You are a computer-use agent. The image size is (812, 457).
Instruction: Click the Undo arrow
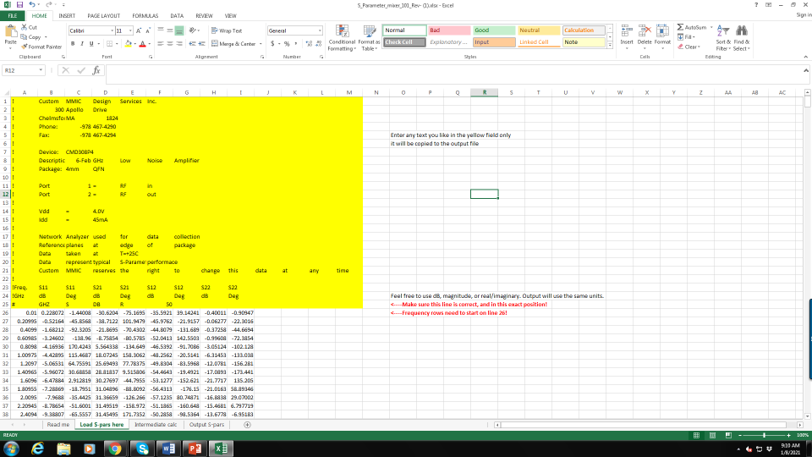(32, 5)
